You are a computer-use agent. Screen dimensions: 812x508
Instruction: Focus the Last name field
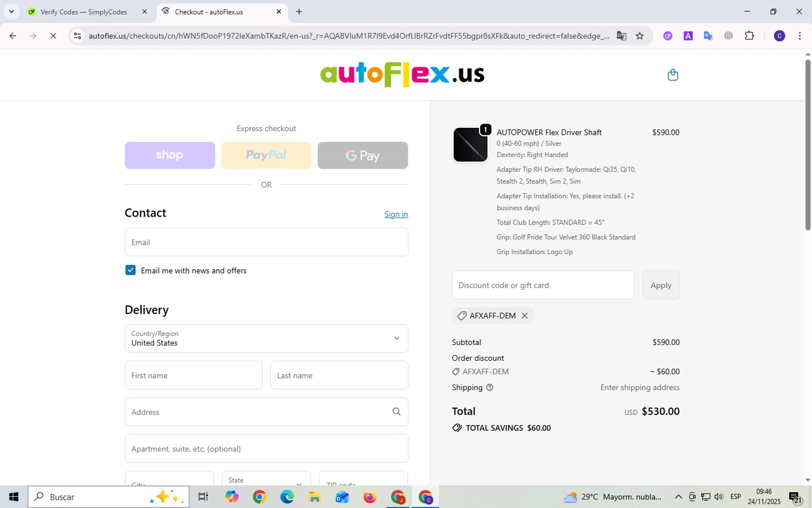coord(339,375)
